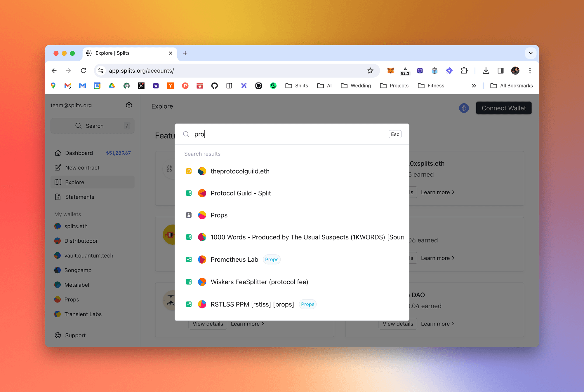Navigate to New contract page
This screenshot has width=584, height=392.
click(x=82, y=167)
